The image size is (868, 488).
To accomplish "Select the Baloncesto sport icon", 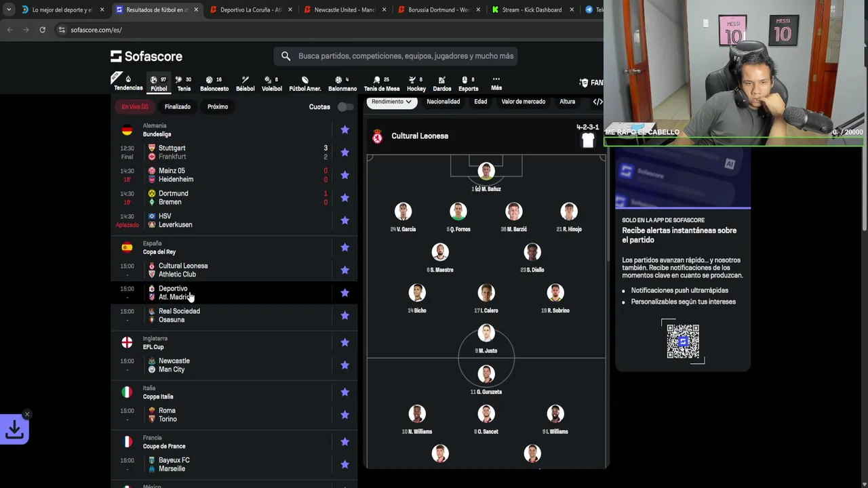I will pos(214,83).
